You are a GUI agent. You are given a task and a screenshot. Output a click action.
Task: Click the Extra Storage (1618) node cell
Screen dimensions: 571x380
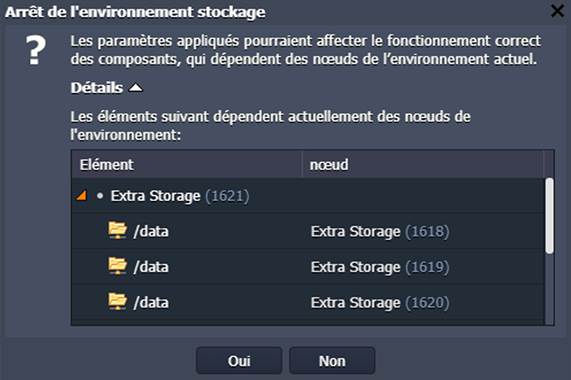[380, 231]
